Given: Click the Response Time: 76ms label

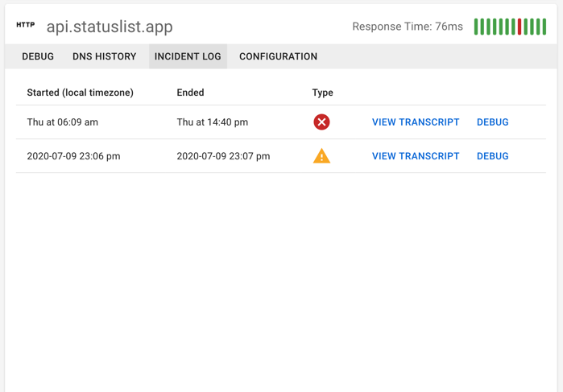Looking at the screenshot, I should tap(408, 27).
